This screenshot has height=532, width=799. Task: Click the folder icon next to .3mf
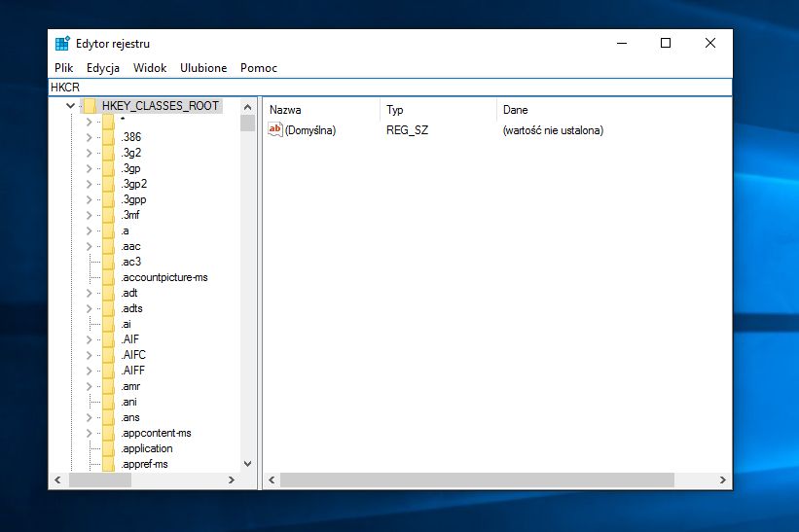108,215
